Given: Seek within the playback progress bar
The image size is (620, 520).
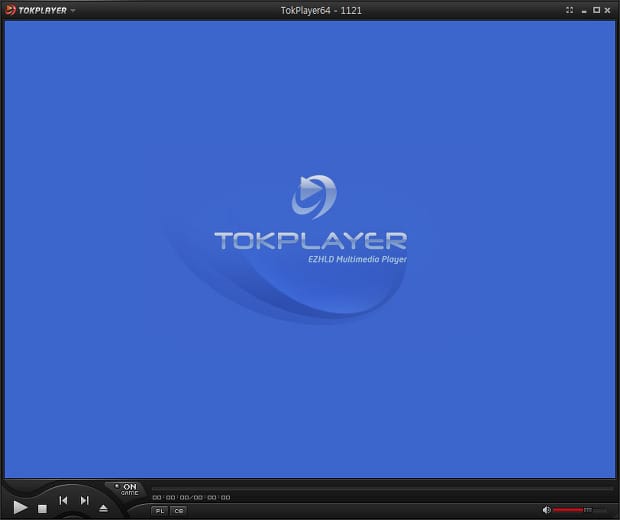Looking at the screenshot, I should tap(382, 489).
